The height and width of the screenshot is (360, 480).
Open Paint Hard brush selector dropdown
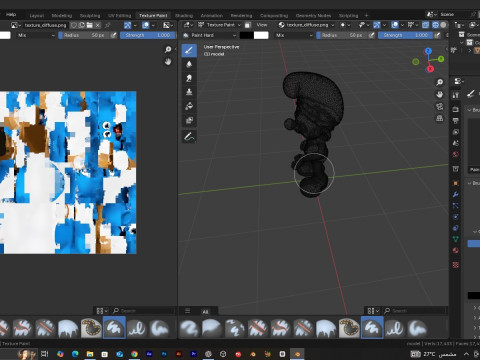210,35
